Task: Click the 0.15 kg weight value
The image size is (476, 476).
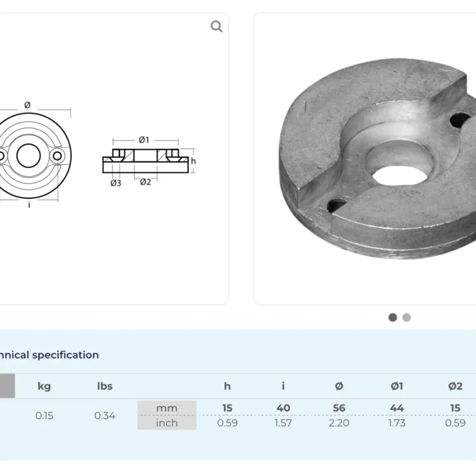Action: [44, 415]
